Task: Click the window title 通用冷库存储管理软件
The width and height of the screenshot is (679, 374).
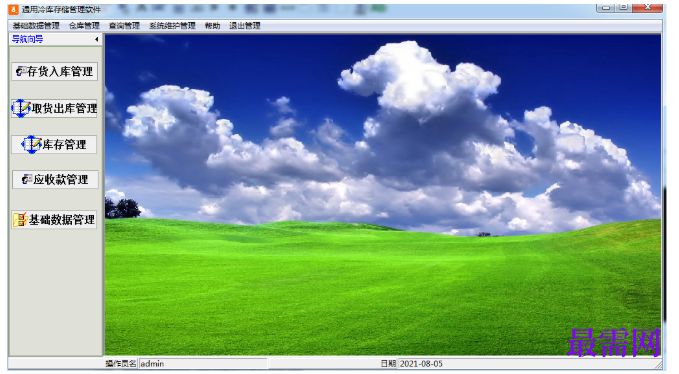Action: pyautogui.click(x=61, y=9)
